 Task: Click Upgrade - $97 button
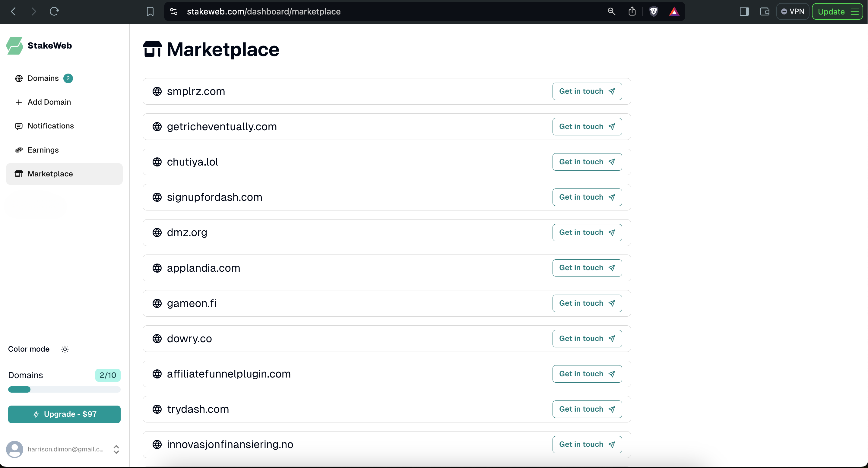tap(64, 414)
